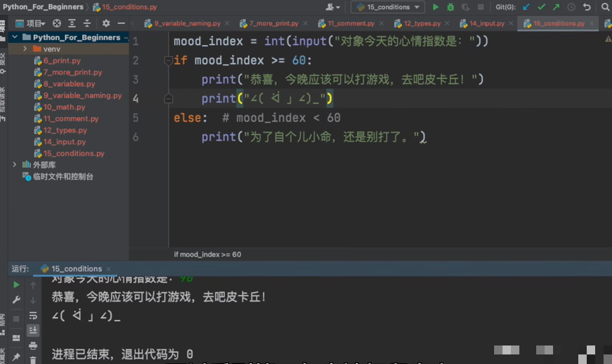Switch to 9_variable_naming.py editor tab
The height and width of the screenshot is (364, 612).
click(x=186, y=24)
